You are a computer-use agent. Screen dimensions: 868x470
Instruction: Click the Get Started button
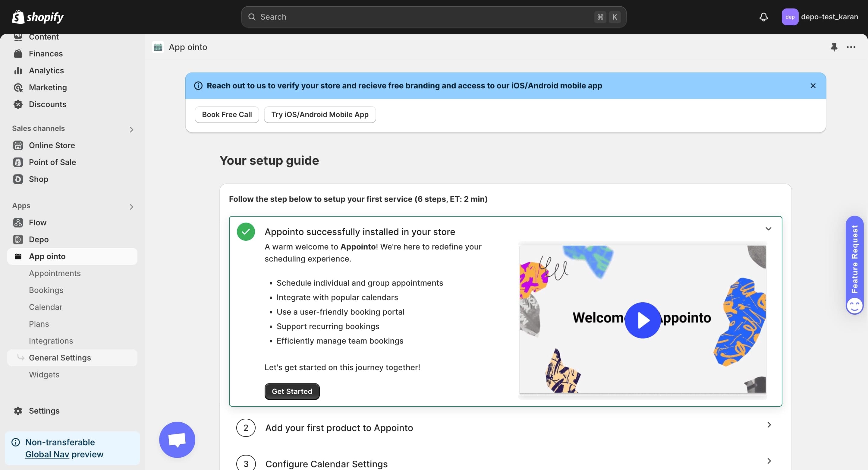(292, 392)
